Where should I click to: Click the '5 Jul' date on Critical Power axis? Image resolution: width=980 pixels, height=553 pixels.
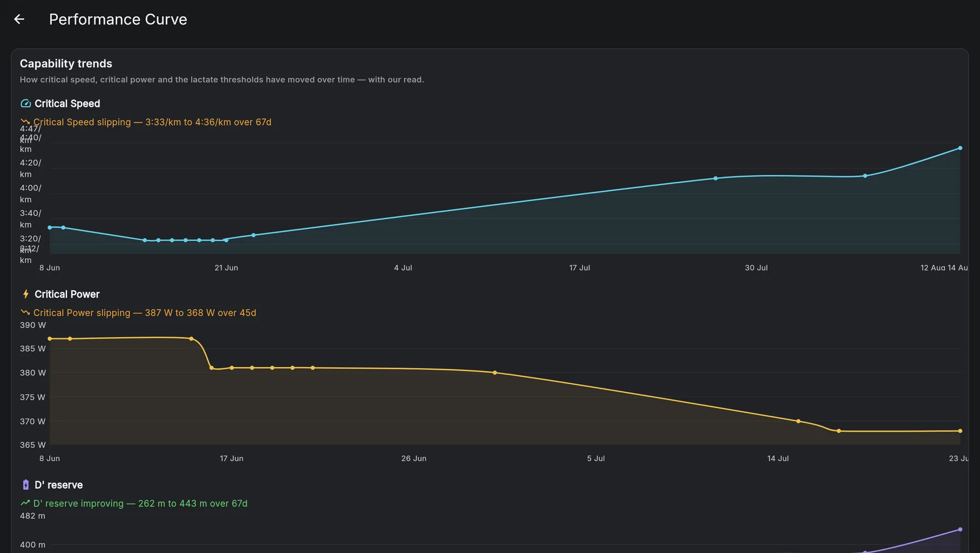pos(596,459)
